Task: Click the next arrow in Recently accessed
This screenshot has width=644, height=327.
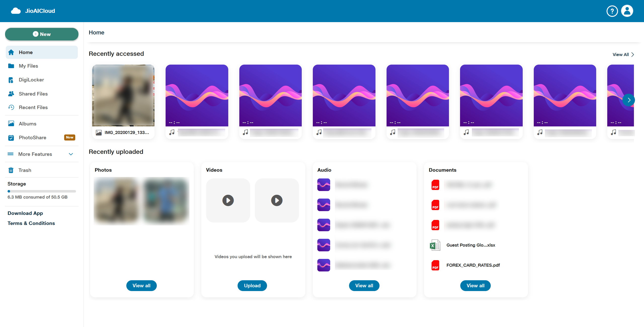Action: (x=628, y=100)
